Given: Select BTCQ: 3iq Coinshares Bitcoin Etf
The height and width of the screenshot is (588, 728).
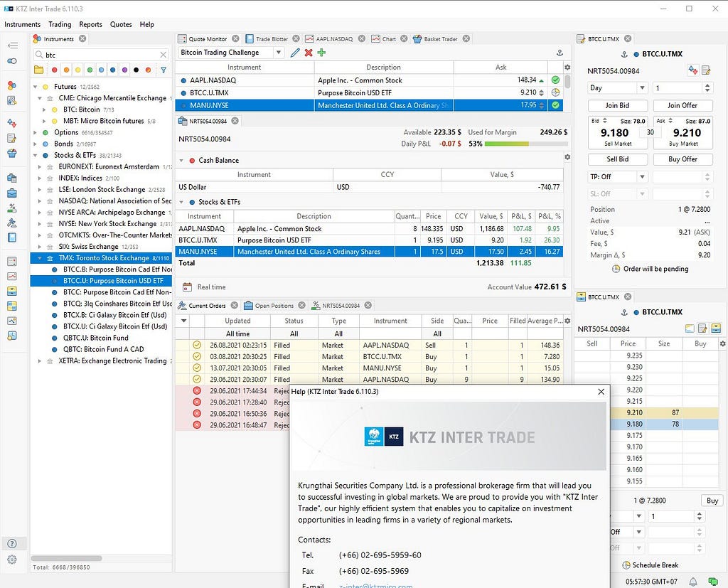Looking at the screenshot, I should 117,304.
